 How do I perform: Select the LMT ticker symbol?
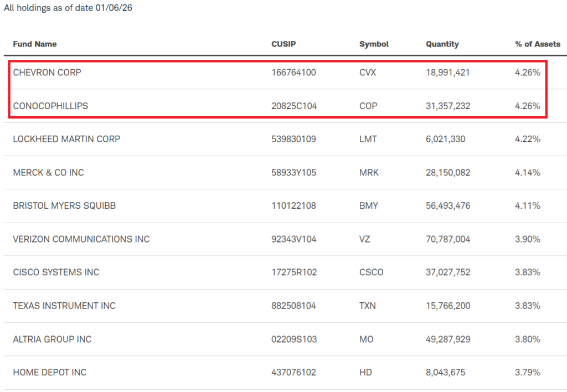click(x=368, y=139)
